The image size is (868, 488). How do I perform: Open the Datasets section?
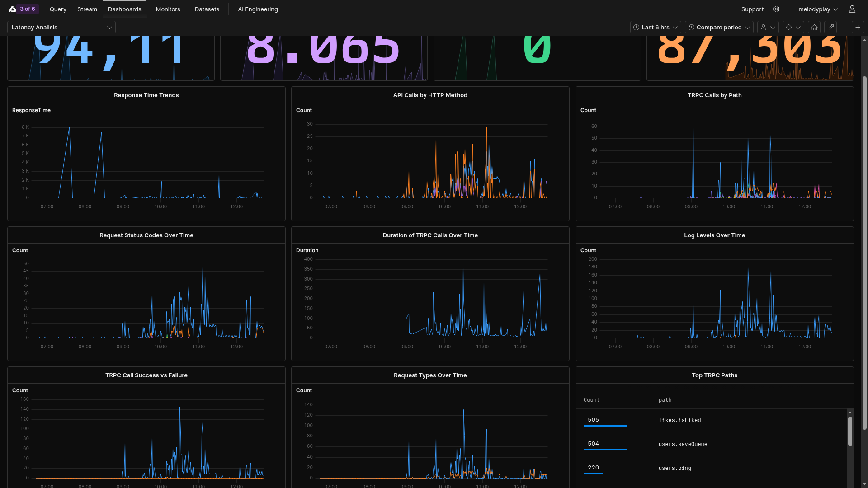pyautogui.click(x=207, y=9)
